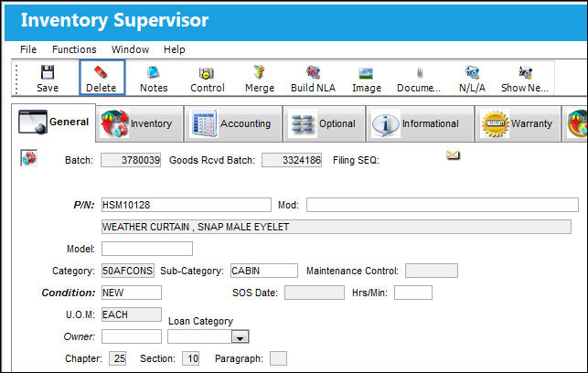Open the Accounting tab

coord(233,123)
